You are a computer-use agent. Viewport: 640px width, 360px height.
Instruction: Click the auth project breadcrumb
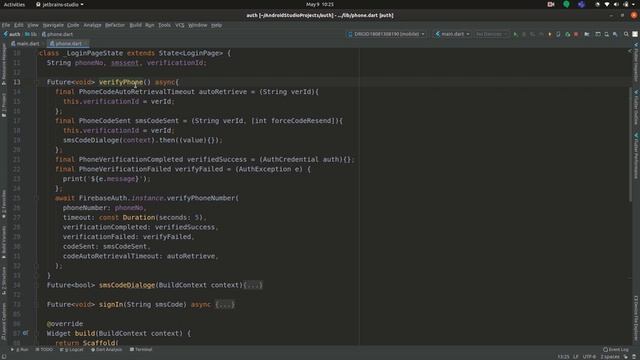pos(12,34)
